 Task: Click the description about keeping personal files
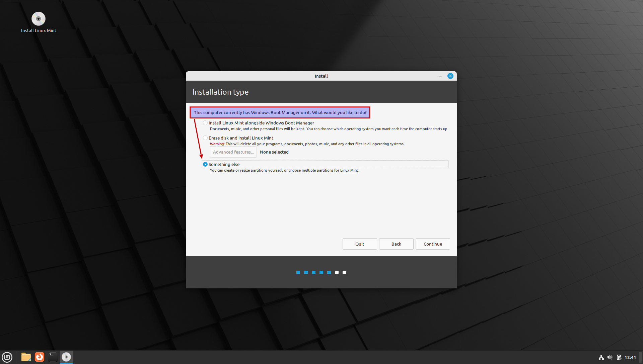coord(329,129)
